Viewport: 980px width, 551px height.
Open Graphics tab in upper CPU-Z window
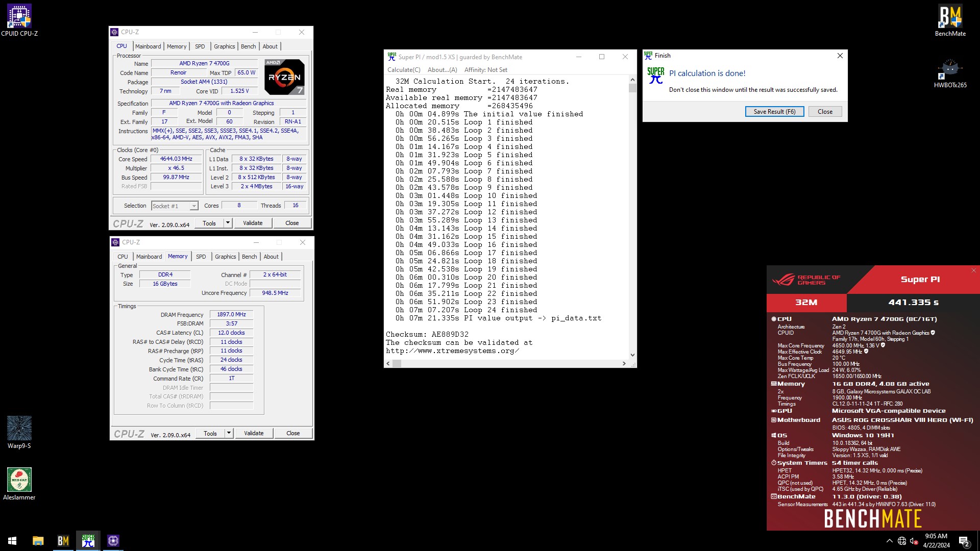(x=225, y=46)
